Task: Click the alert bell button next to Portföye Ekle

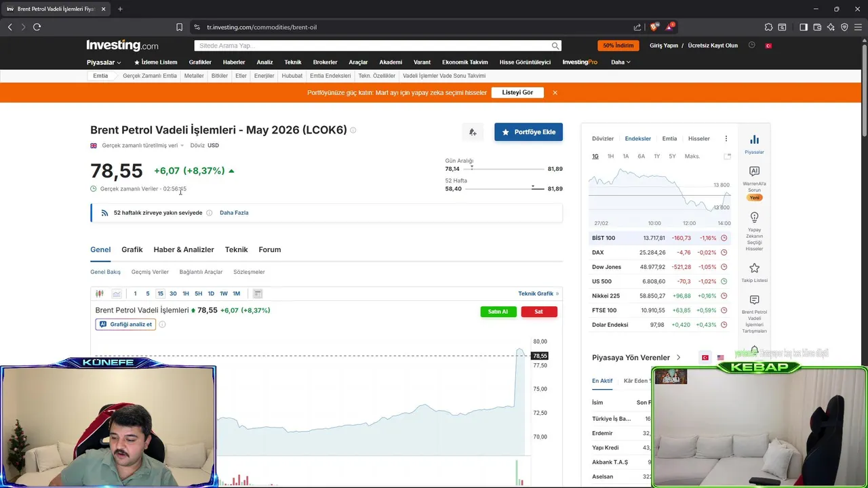Action: (473, 132)
